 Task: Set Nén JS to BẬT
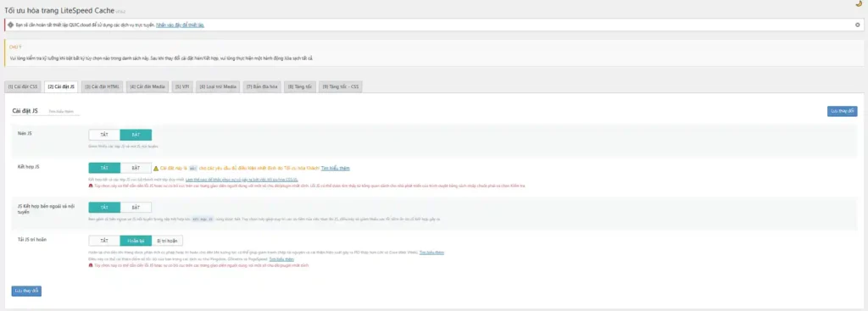pos(136,135)
